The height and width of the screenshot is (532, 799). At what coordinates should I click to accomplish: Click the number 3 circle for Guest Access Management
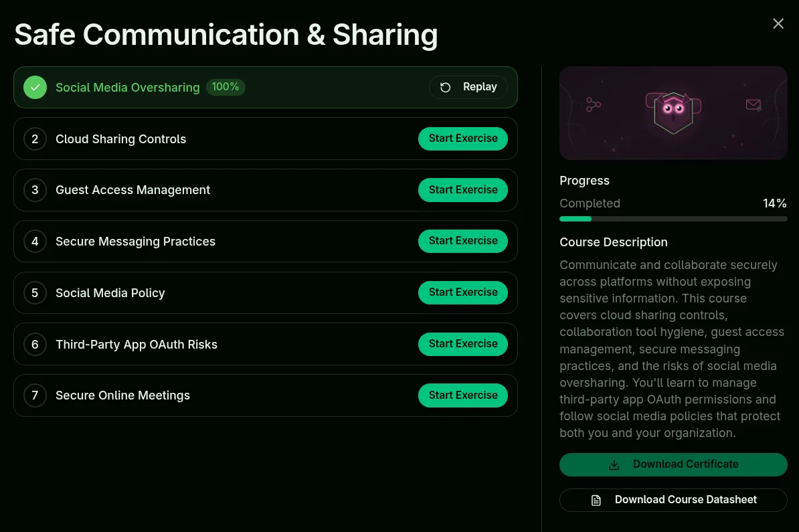[35, 190]
